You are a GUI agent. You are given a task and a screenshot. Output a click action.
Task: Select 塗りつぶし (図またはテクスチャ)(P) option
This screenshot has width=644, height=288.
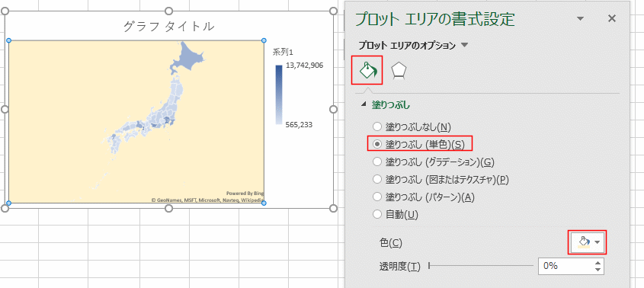point(376,180)
